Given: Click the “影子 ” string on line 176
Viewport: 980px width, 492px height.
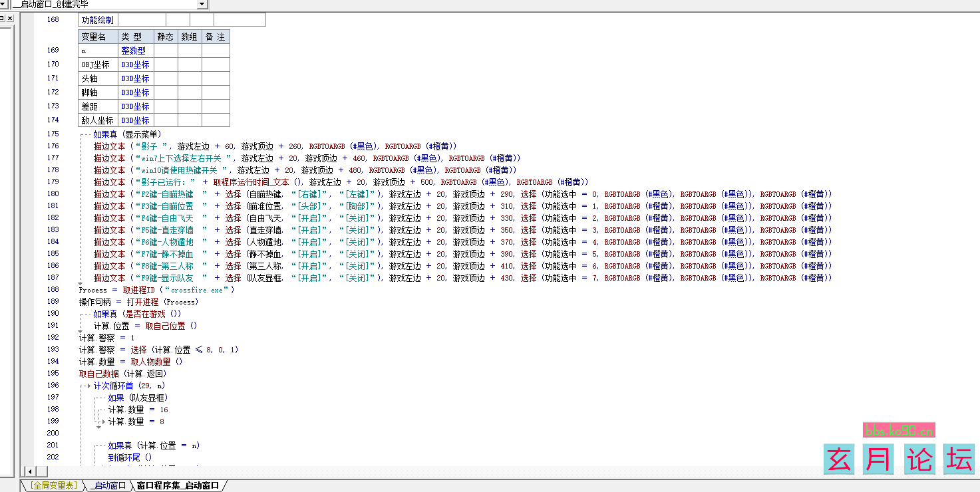Looking at the screenshot, I should coord(153,146).
